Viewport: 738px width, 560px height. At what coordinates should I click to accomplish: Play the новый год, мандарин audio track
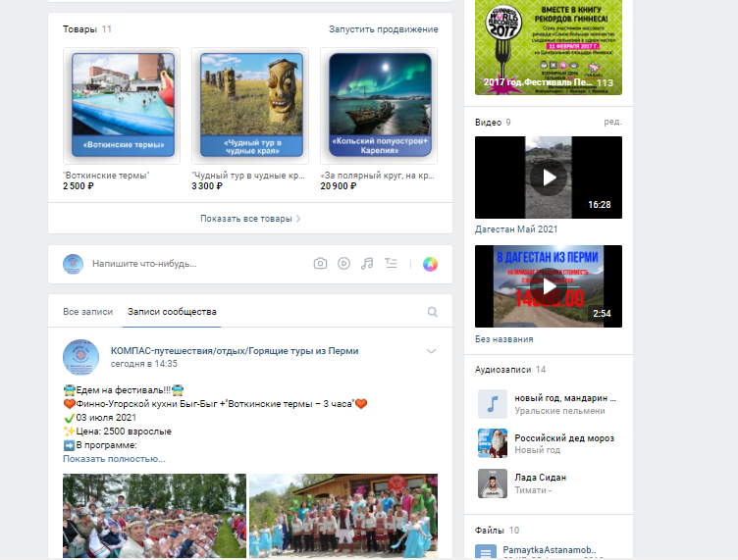pos(493,404)
